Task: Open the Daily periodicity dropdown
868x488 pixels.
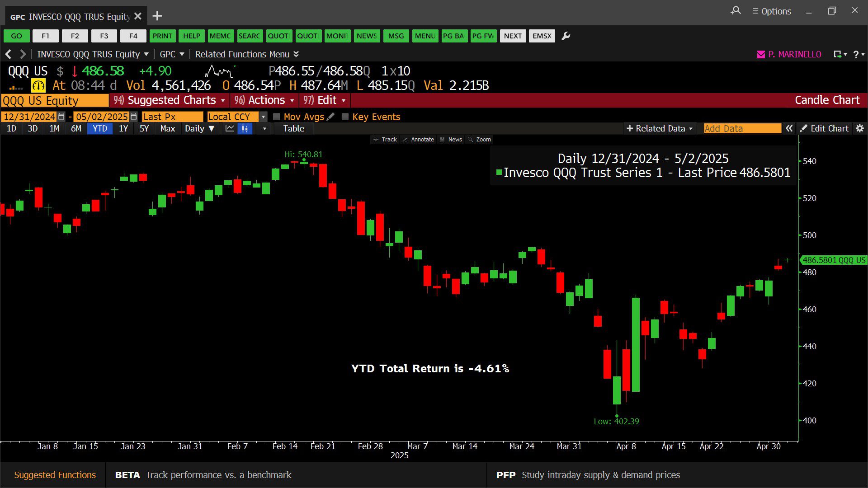Action: click(x=199, y=129)
